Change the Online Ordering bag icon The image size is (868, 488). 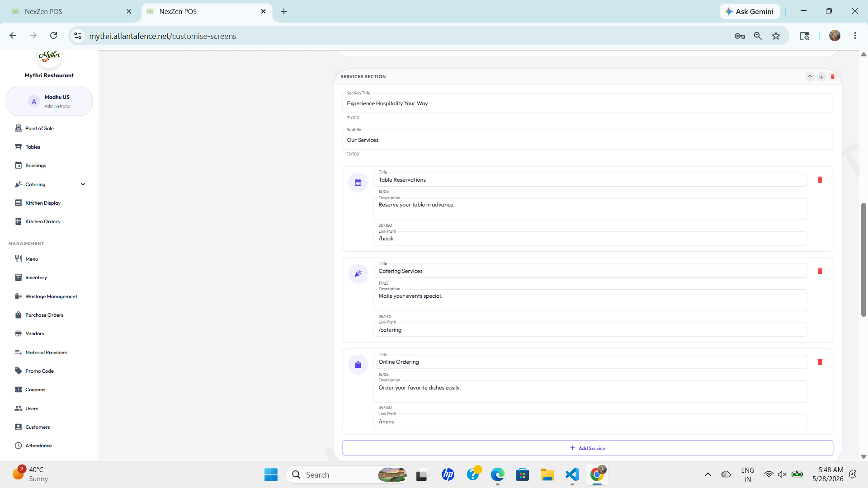click(x=358, y=365)
